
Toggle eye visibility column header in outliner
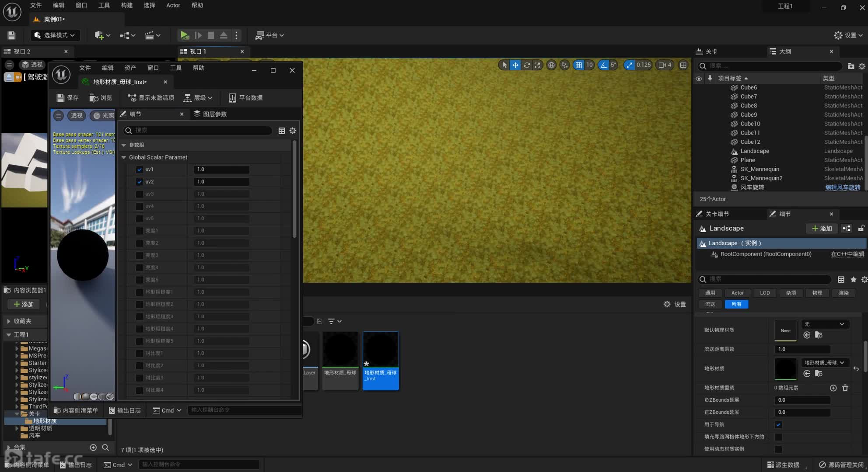click(x=699, y=79)
